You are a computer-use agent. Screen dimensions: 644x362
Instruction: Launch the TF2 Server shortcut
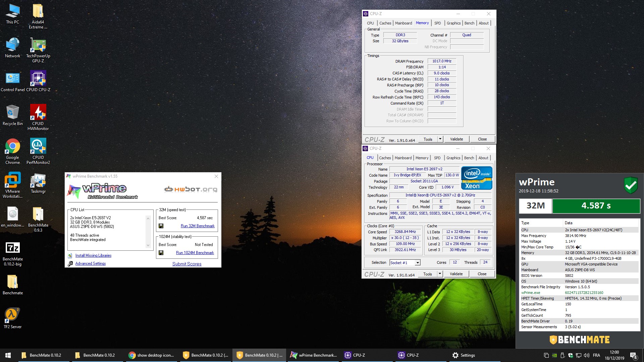click(x=12, y=318)
